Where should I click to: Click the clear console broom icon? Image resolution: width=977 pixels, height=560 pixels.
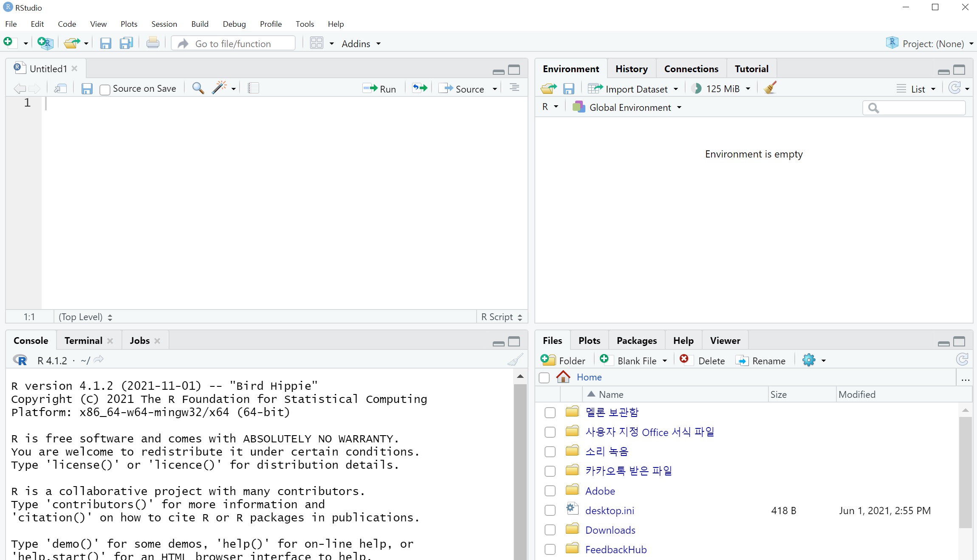pos(515,360)
